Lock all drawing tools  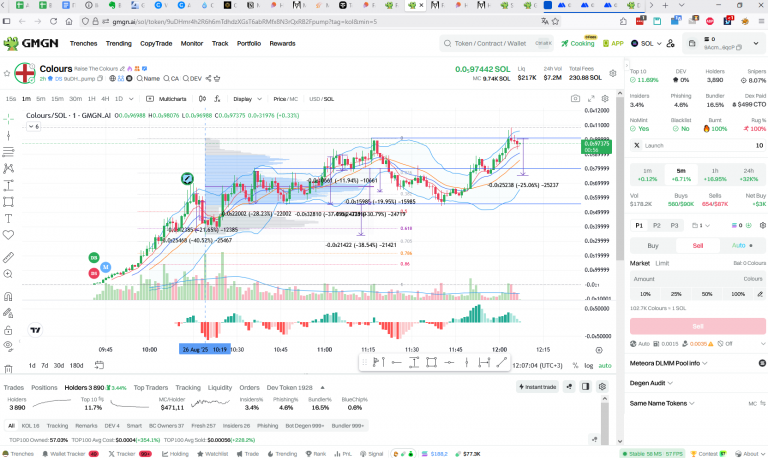(8, 330)
